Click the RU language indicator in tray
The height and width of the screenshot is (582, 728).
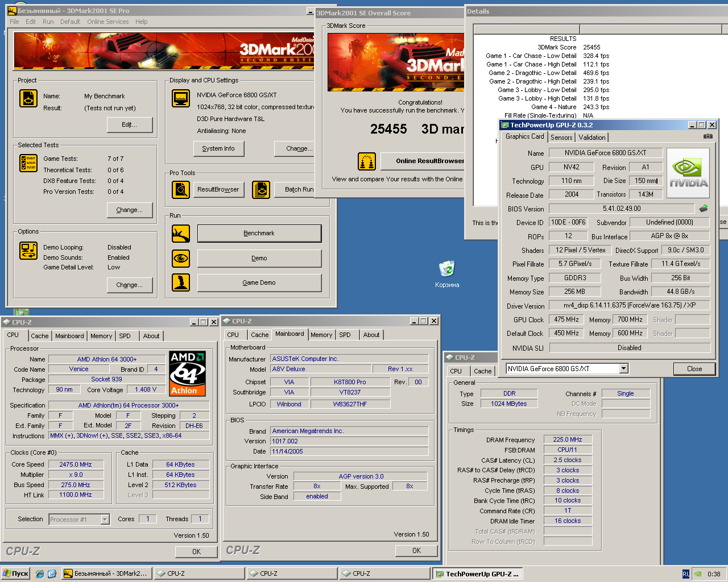686,574
